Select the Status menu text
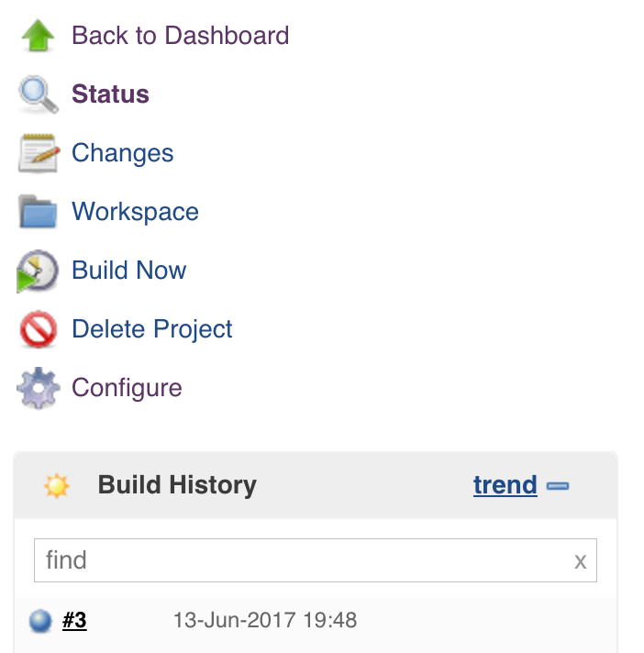The image size is (644, 653). click(110, 94)
